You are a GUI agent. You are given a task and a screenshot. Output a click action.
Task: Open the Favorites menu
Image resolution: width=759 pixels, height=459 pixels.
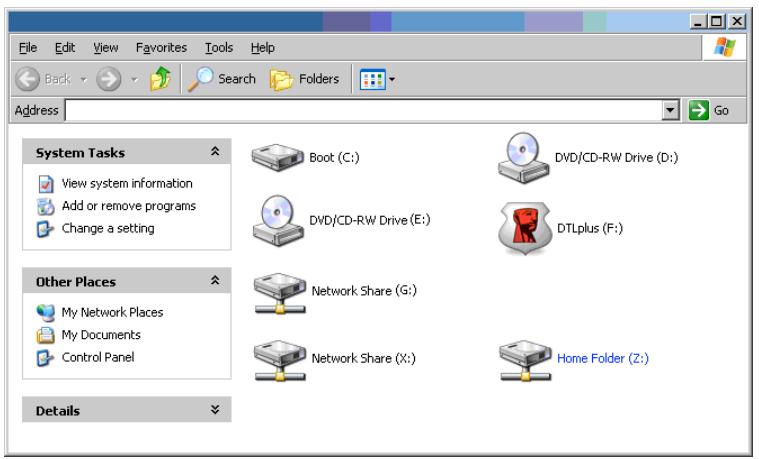coord(161,47)
